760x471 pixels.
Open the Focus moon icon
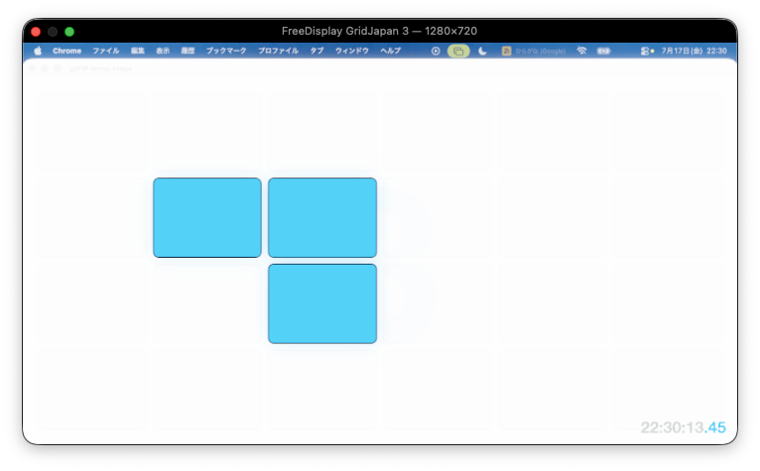[x=482, y=51]
